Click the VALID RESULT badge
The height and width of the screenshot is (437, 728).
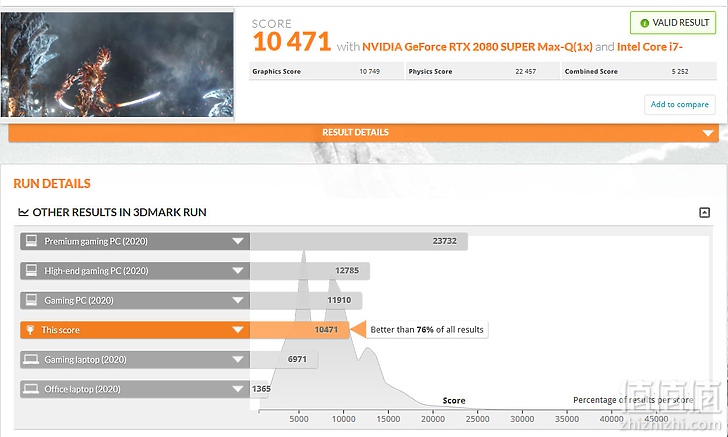673,23
